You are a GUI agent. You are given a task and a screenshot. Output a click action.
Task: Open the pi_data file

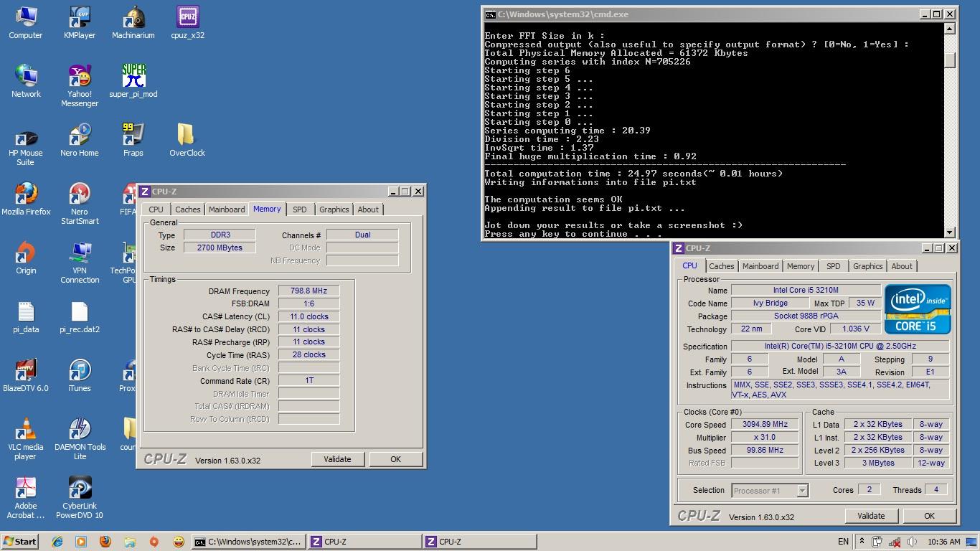tap(26, 316)
